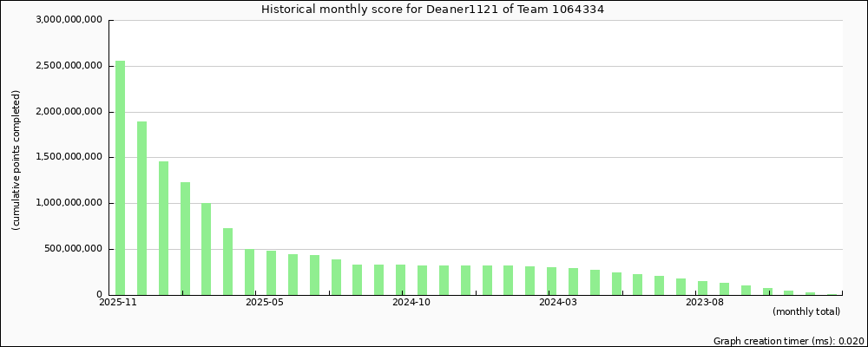This screenshot has width=868, height=347.
Task: Click the 1,000,000,000 y-axis label
Action: 69,204
